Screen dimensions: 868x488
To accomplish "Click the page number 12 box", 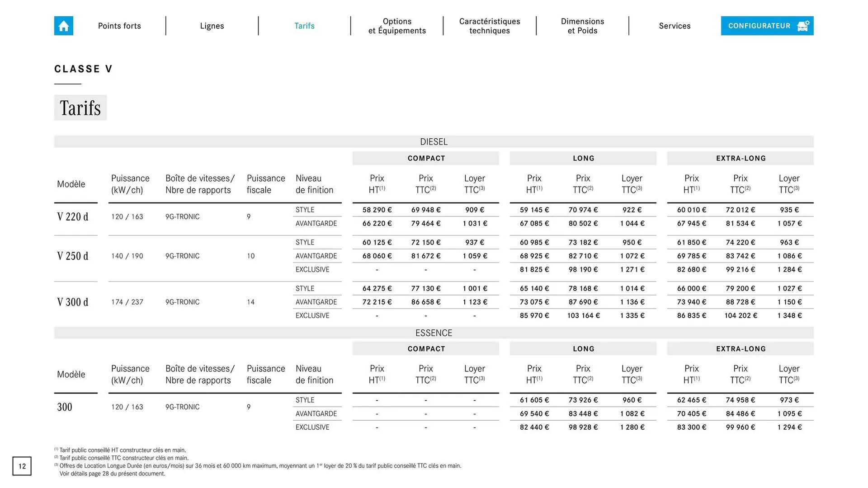I will 22,466.
